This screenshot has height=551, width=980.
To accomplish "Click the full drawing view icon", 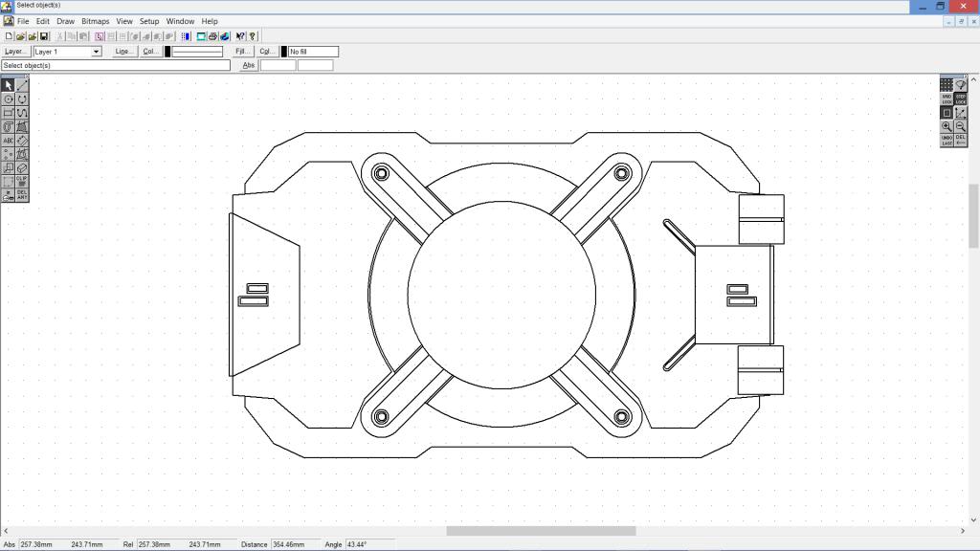I will 947,113.
